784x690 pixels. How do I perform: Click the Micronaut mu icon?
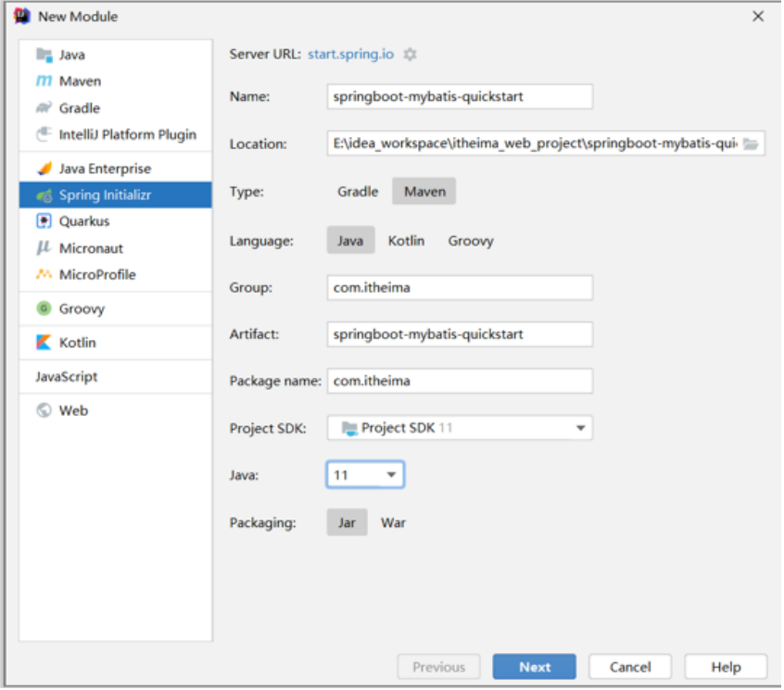44,248
